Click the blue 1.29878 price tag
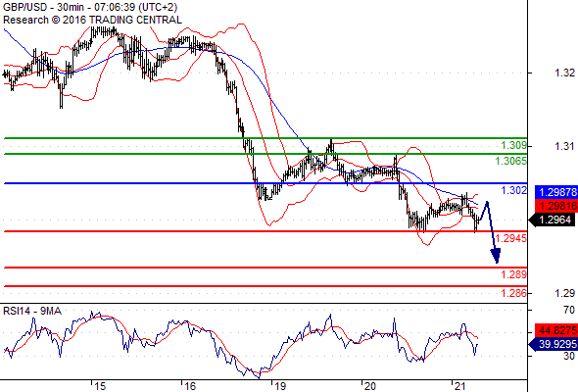This screenshot has height=392, width=578. pyautogui.click(x=556, y=192)
